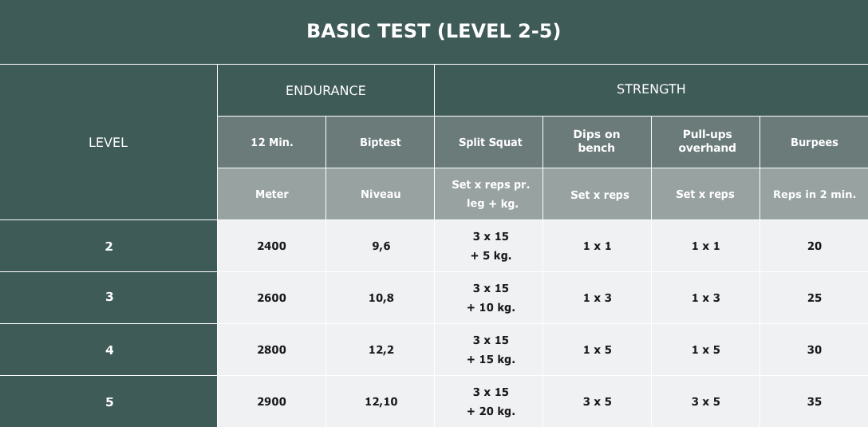
Task: Select the Pull-ups overhand header
Action: click(x=706, y=141)
